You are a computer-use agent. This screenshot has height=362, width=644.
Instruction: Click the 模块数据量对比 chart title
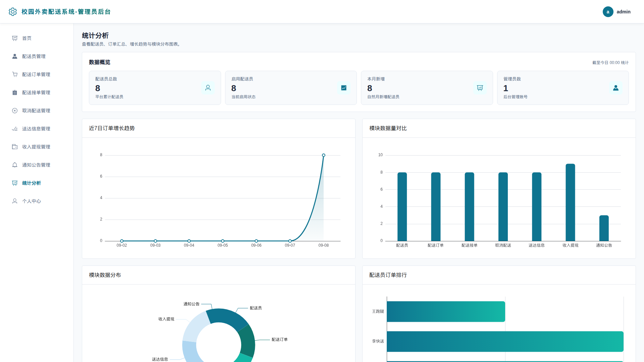tap(388, 128)
